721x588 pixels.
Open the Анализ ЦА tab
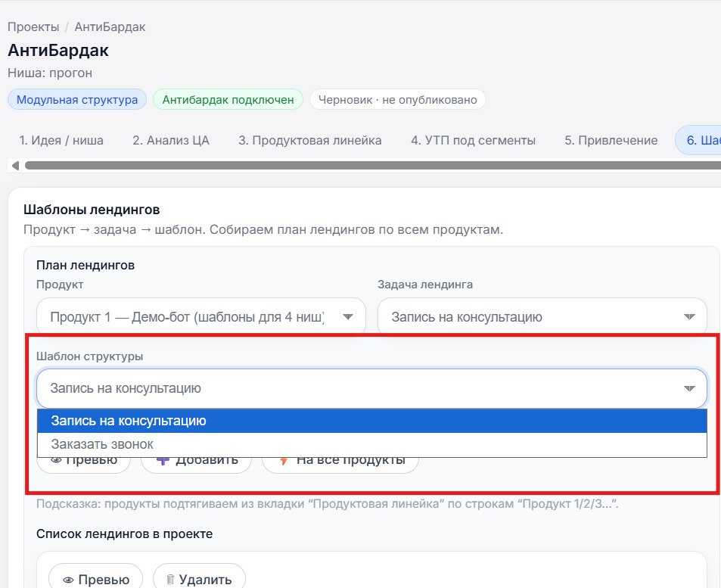pyautogui.click(x=172, y=140)
